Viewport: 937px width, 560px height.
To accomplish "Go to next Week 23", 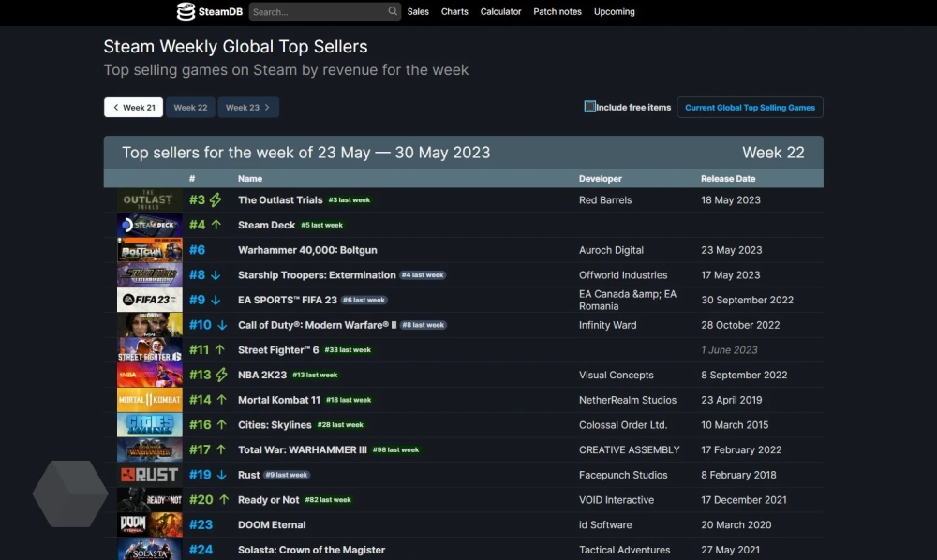I will click(x=248, y=108).
